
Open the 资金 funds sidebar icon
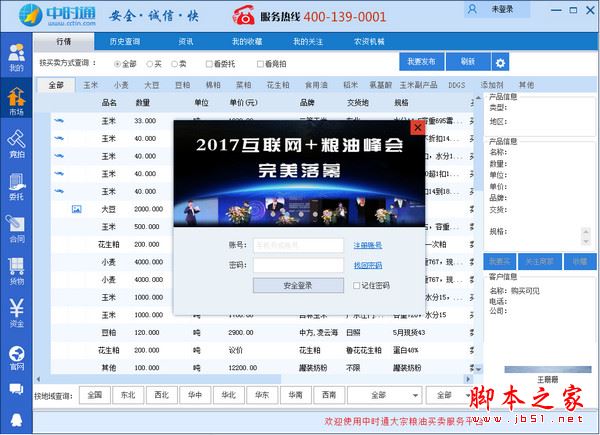[16, 313]
